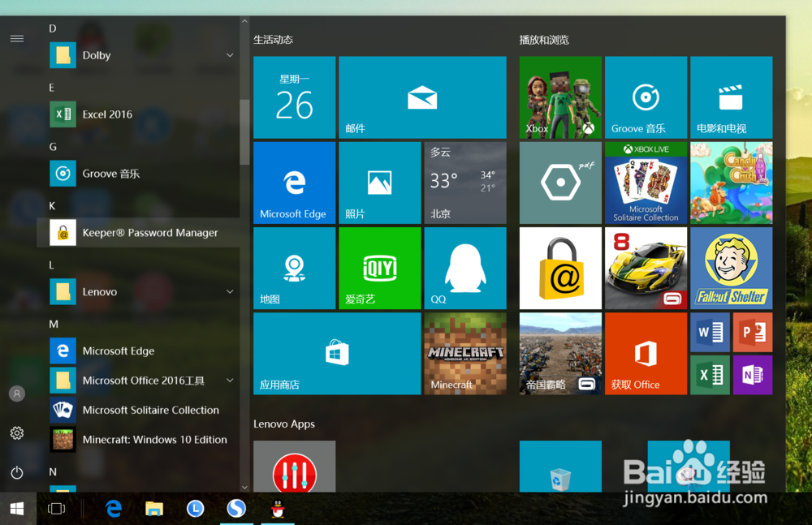This screenshot has height=525, width=812.
Task: Open Settings via the gear icon
Action: pos(17,432)
